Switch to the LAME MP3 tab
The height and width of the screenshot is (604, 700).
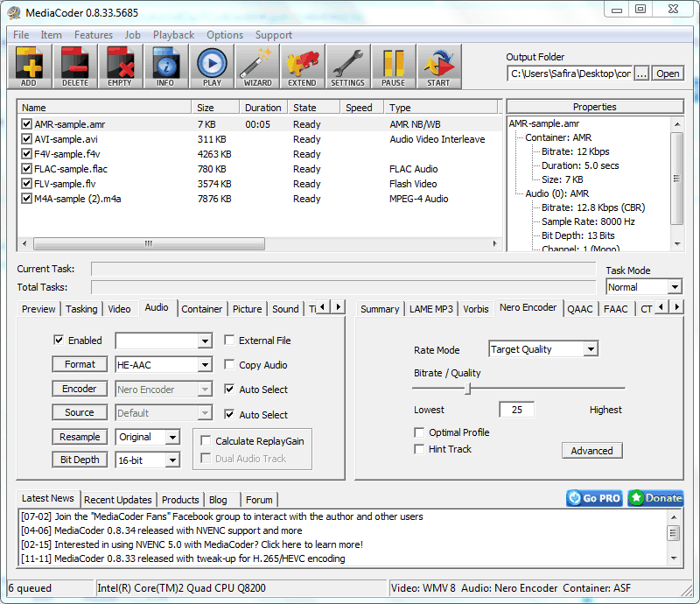tap(430, 309)
